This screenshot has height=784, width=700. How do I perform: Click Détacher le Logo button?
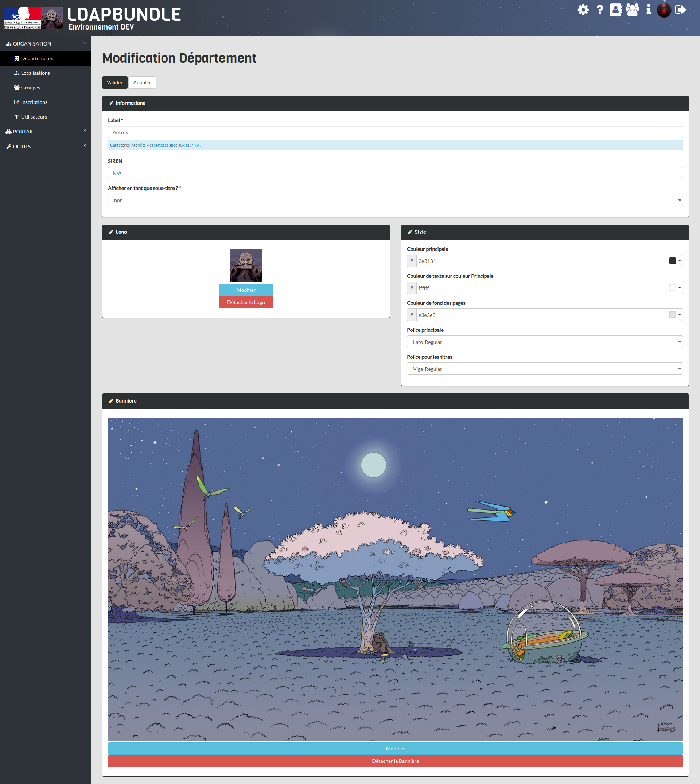pos(246,302)
